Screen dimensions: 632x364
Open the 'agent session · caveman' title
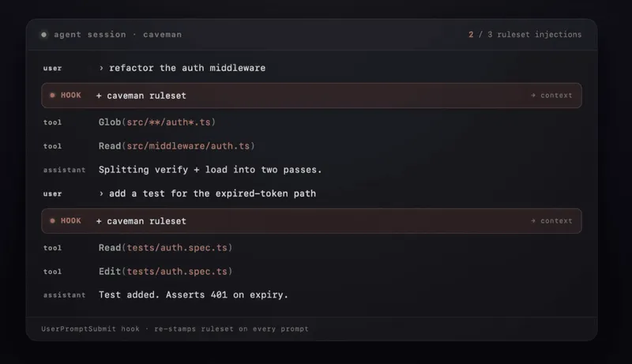[112, 35]
